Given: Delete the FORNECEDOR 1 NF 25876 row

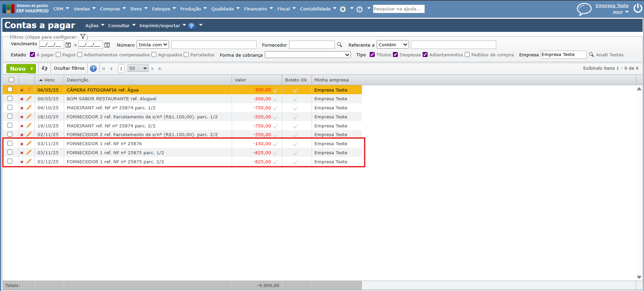Looking at the screenshot, I should click(21, 144).
